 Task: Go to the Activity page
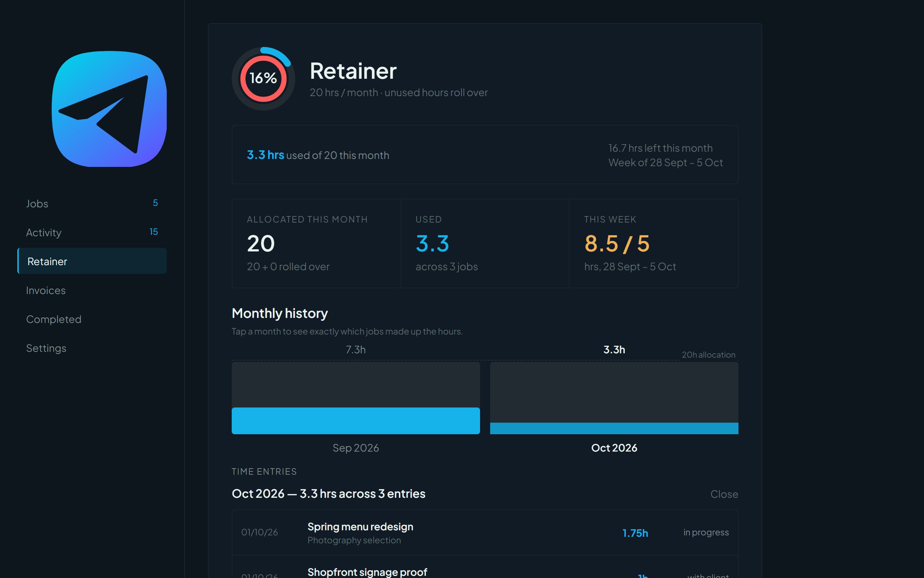point(92,232)
